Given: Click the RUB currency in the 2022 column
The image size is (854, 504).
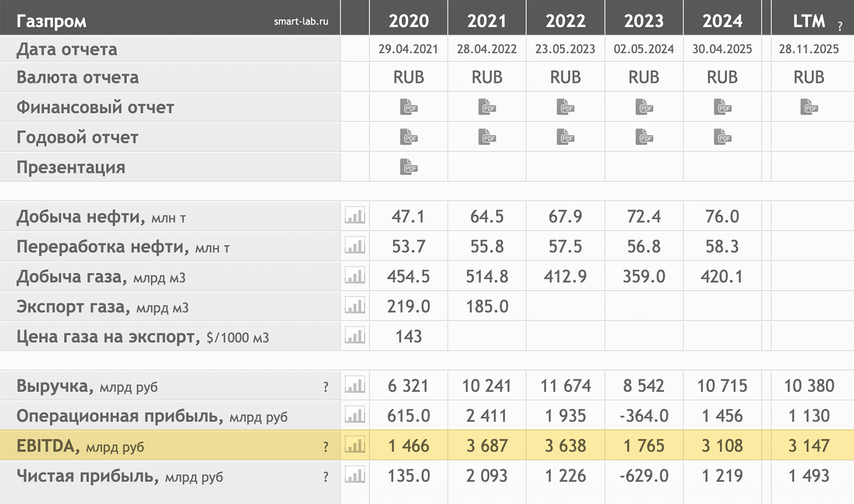Looking at the screenshot, I should click(565, 77).
